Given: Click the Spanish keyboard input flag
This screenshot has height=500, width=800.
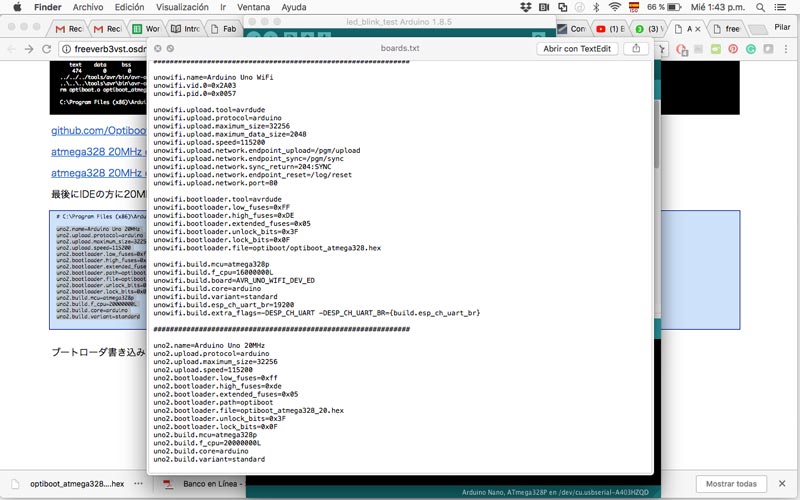Looking at the screenshot, I should 634,7.
